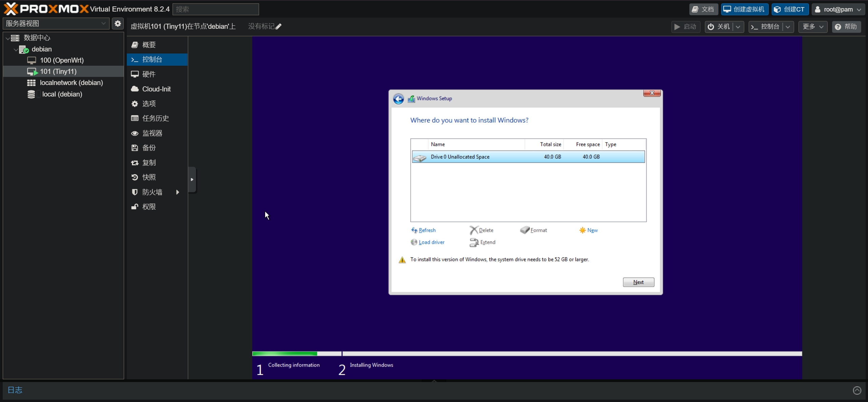Close the Windows Setup dialog
This screenshot has height=402, width=868.
pos(652,93)
